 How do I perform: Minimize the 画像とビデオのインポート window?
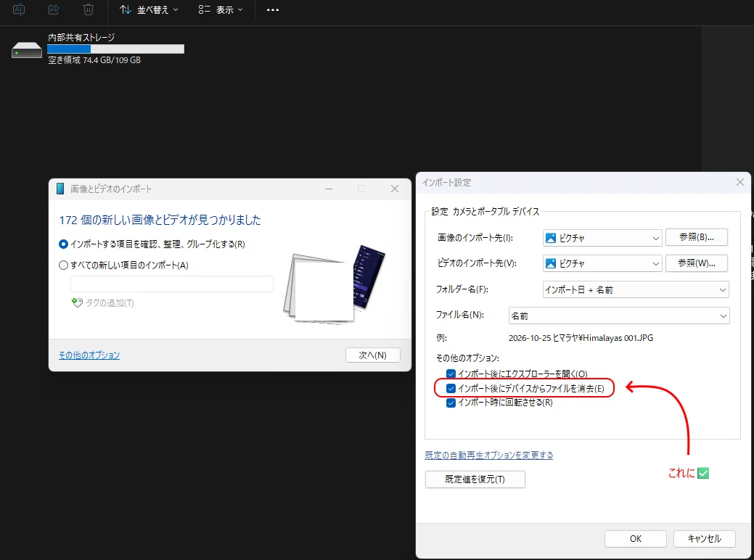[x=329, y=189]
